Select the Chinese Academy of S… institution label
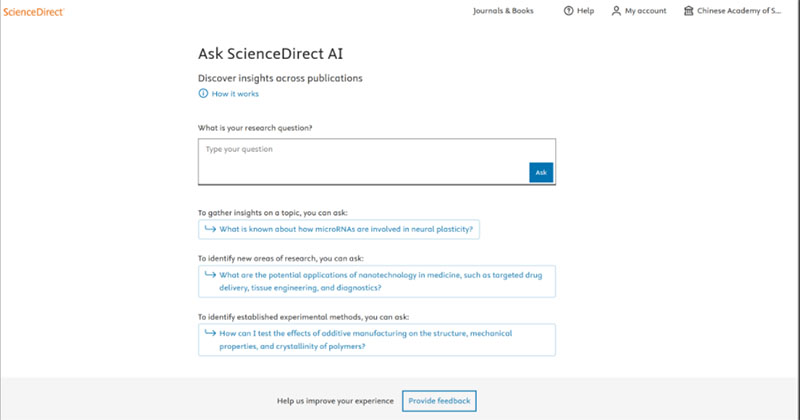 click(741, 11)
